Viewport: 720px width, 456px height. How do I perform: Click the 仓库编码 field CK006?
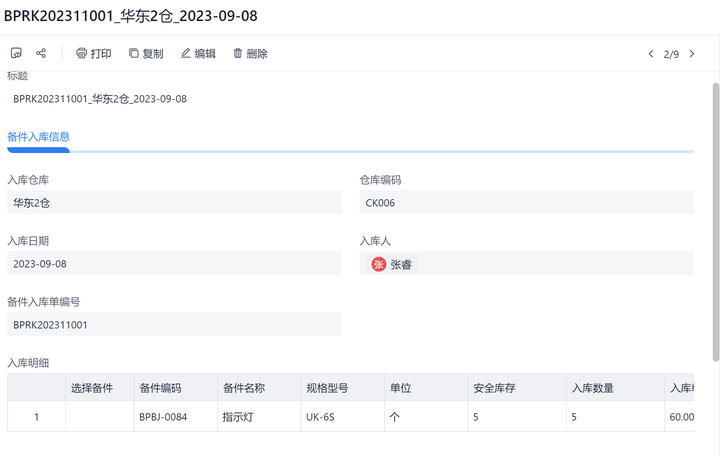pyautogui.click(x=526, y=202)
